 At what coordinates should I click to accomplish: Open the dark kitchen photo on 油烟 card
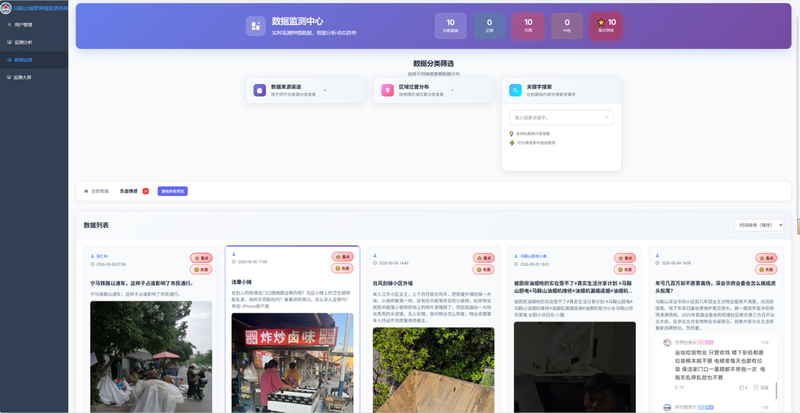point(575,367)
